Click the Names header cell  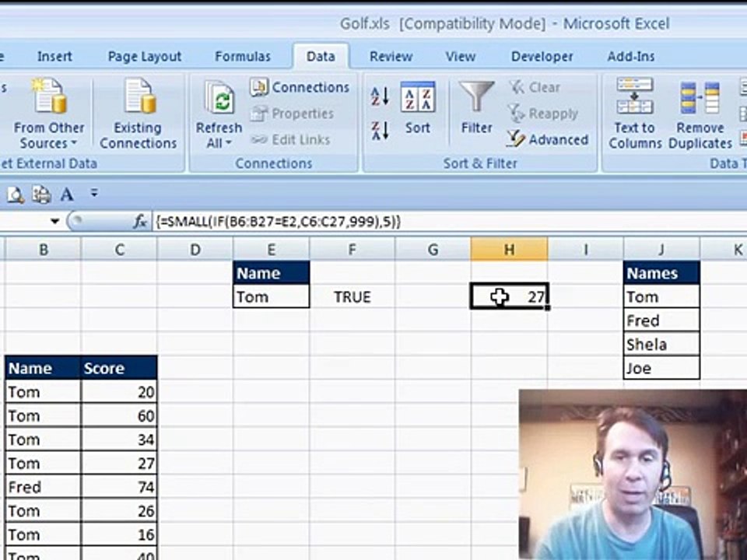coord(661,273)
